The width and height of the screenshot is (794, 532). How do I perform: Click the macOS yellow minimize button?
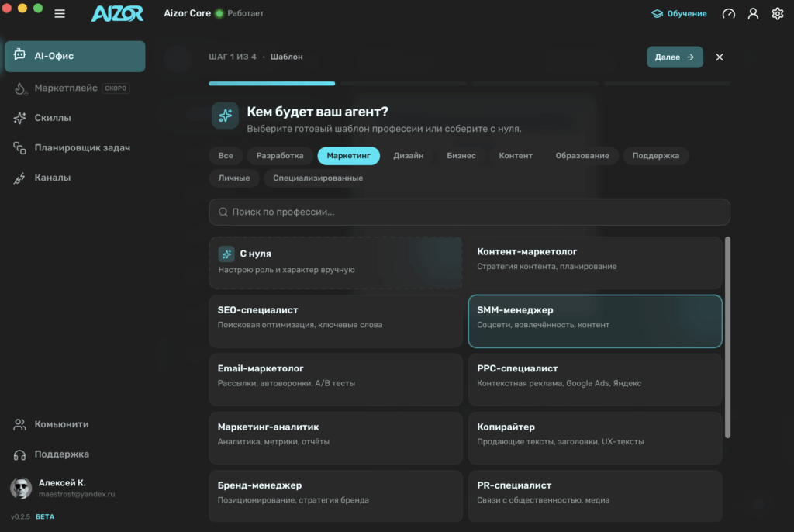[22, 8]
